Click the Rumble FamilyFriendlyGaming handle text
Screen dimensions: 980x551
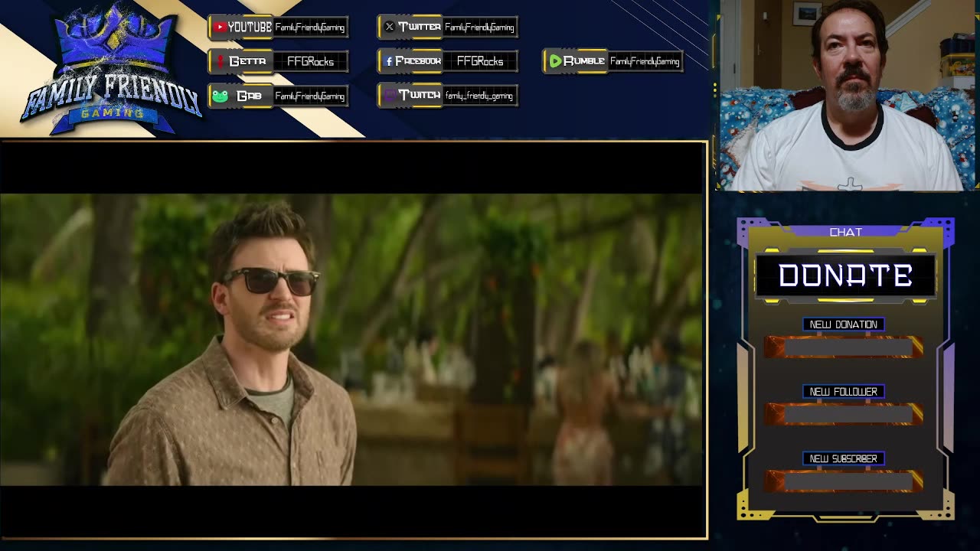[645, 61]
